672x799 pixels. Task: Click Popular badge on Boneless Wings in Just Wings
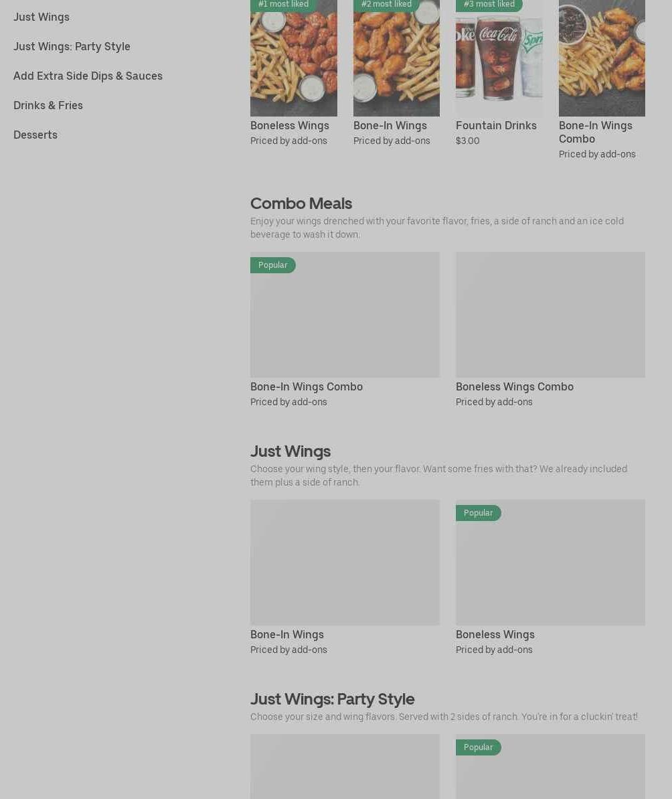tap(479, 512)
